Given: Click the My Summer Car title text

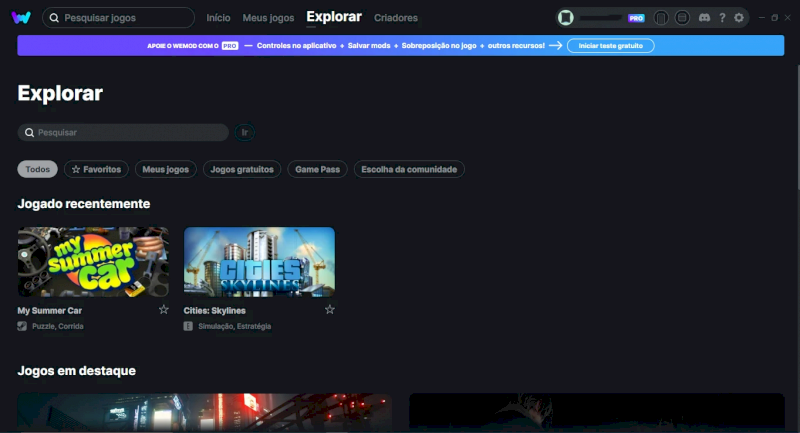Looking at the screenshot, I should point(49,311).
